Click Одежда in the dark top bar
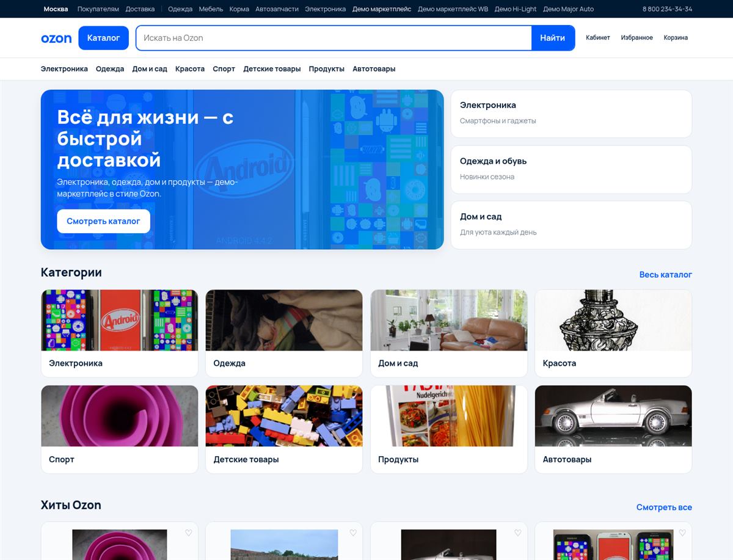Screen dimensions: 733x560 pos(180,9)
